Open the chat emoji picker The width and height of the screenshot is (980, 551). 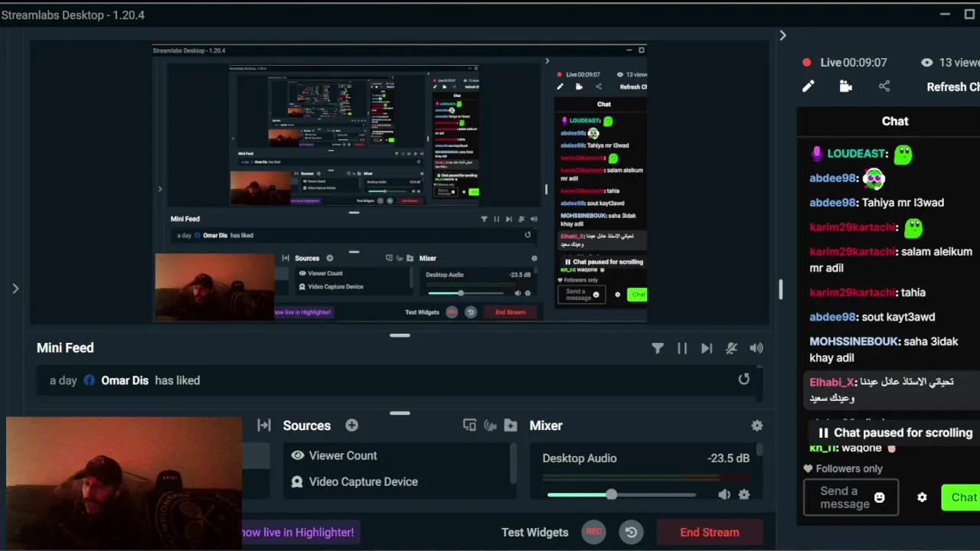[880, 497]
